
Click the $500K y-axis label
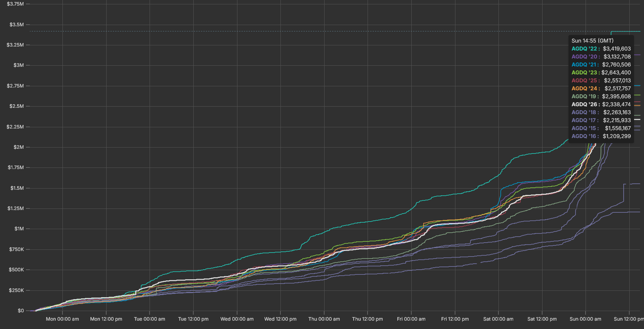tap(16, 270)
